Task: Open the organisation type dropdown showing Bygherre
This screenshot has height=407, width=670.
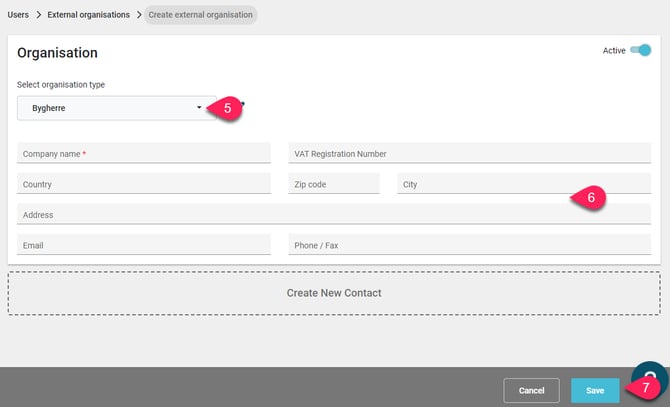Action: [x=116, y=108]
